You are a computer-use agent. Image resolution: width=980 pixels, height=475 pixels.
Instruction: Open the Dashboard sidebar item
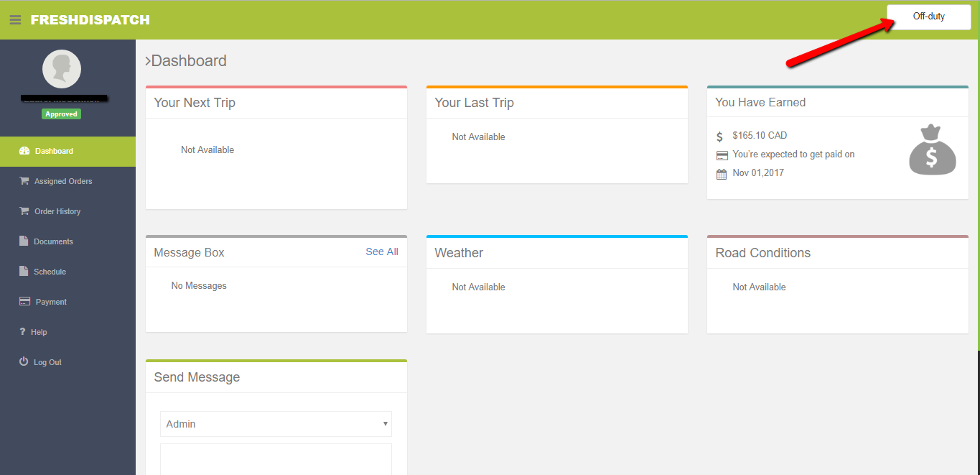point(67,152)
